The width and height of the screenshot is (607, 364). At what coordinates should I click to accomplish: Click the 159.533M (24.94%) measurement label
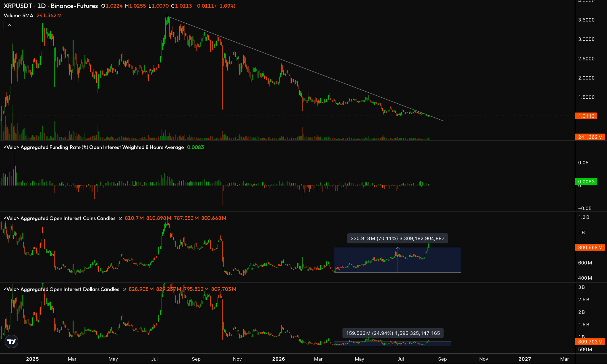tap(393, 333)
